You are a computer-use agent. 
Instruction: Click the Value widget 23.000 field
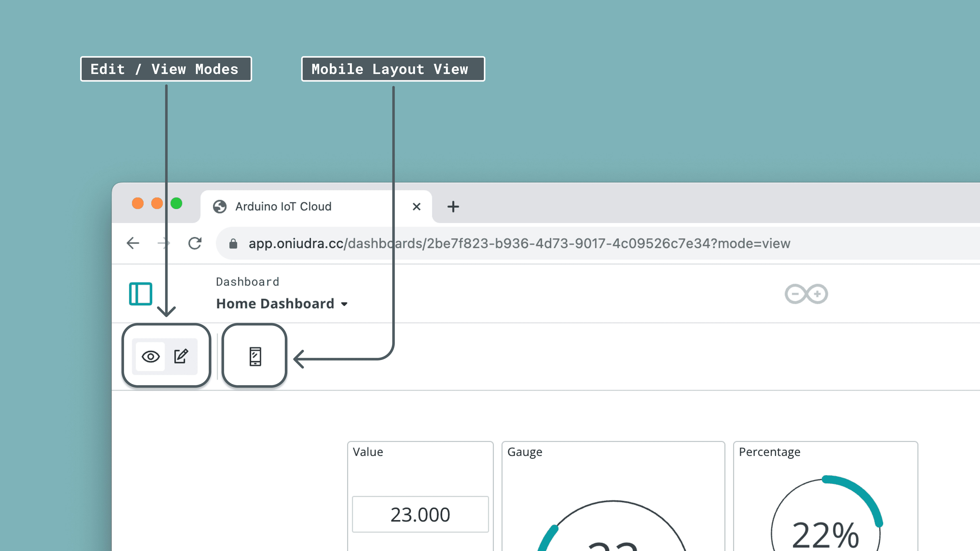click(x=420, y=514)
